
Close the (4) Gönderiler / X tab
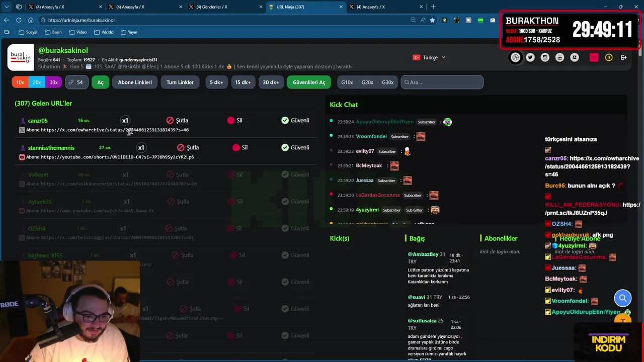pos(261,7)
